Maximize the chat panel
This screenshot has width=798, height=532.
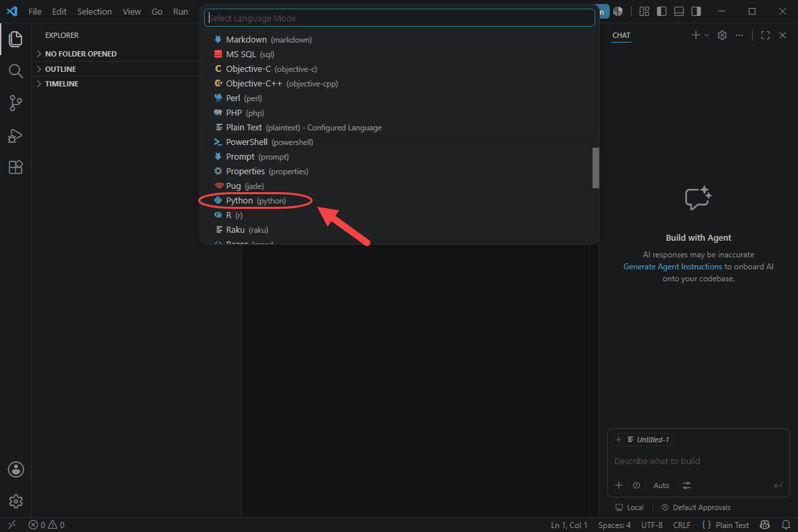click(765, 35)
